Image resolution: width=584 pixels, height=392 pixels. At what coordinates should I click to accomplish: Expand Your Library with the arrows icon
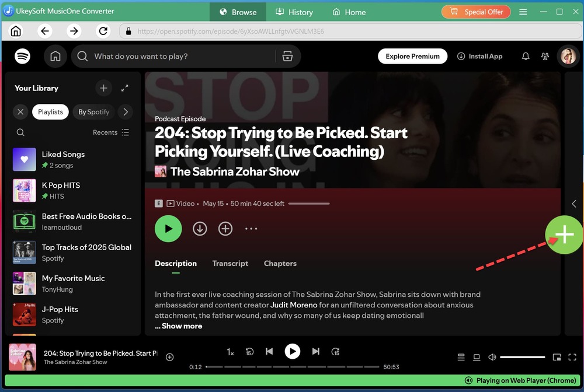pyautogui.click(x=125, y=88)
